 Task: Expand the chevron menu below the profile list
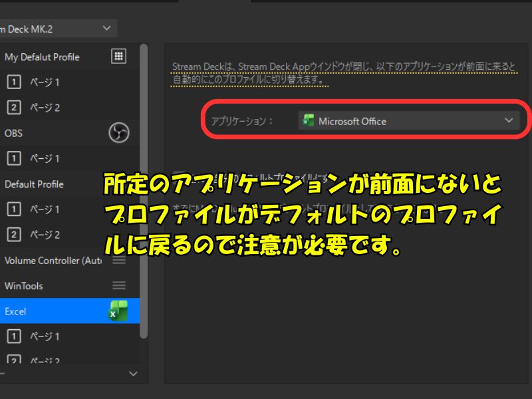pyautogui.click(x=132, y=374)
